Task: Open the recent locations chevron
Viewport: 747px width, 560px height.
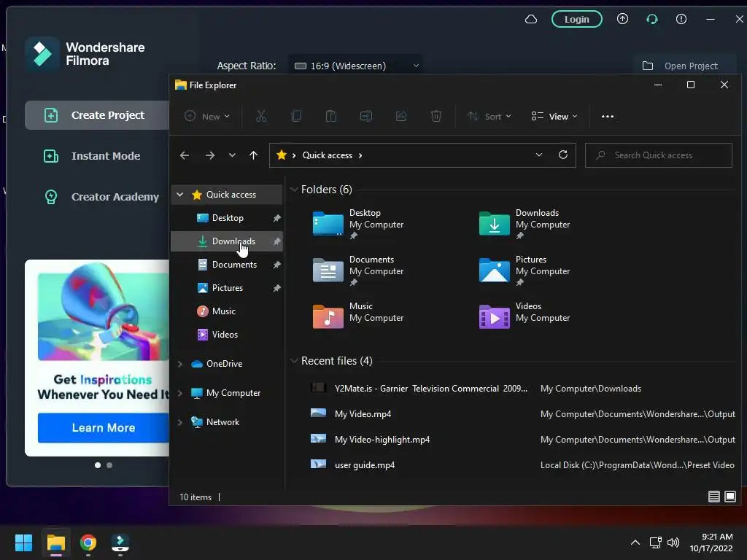Action: (232, 155)
